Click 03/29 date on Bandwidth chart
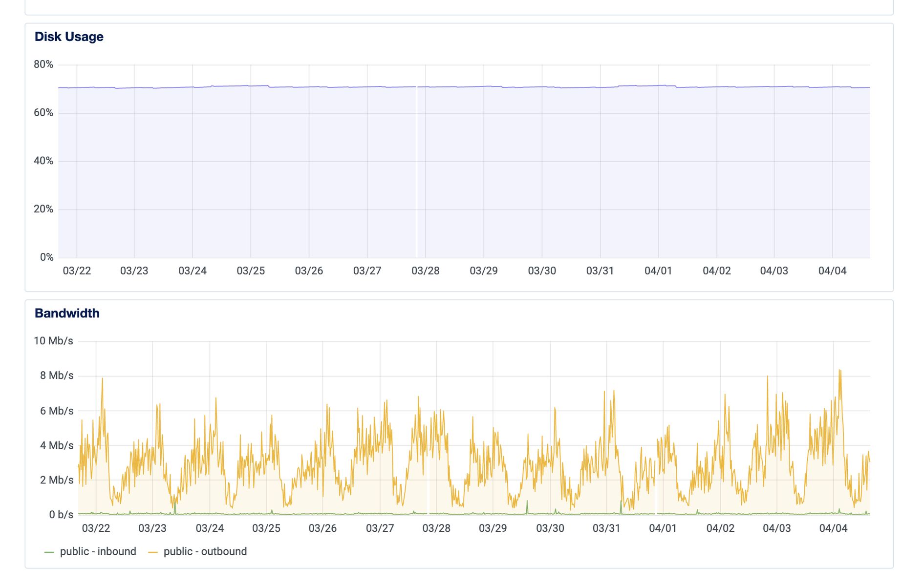 (x=493, y=528)
